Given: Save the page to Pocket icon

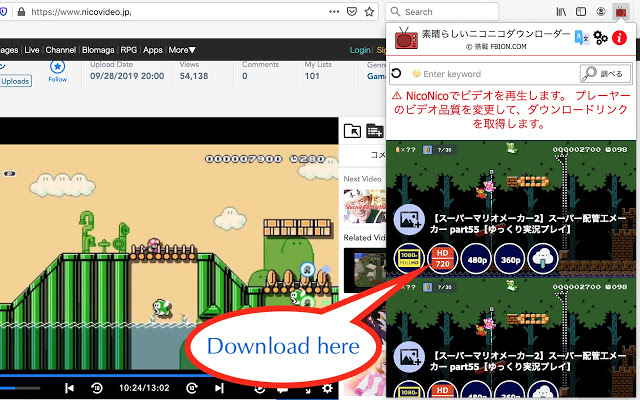Looking at the screenshot, I should click(x=352, y=12).
